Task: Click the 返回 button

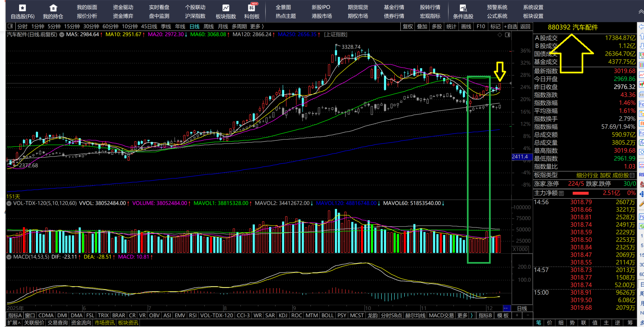Action: click(525, 26)
